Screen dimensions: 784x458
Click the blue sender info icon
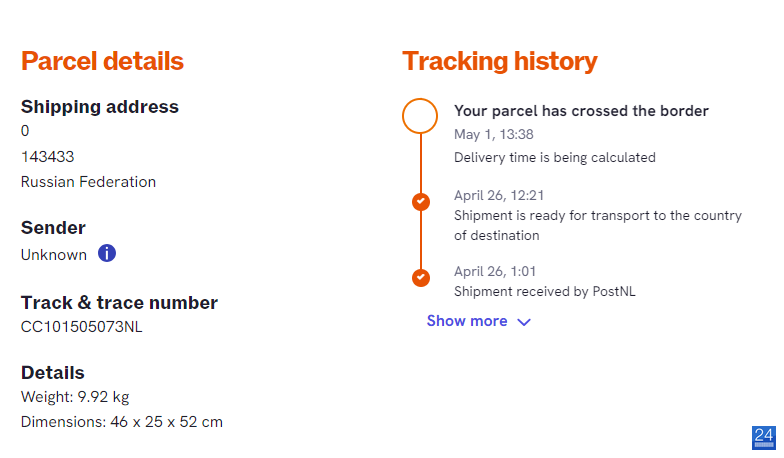point(106,253)
